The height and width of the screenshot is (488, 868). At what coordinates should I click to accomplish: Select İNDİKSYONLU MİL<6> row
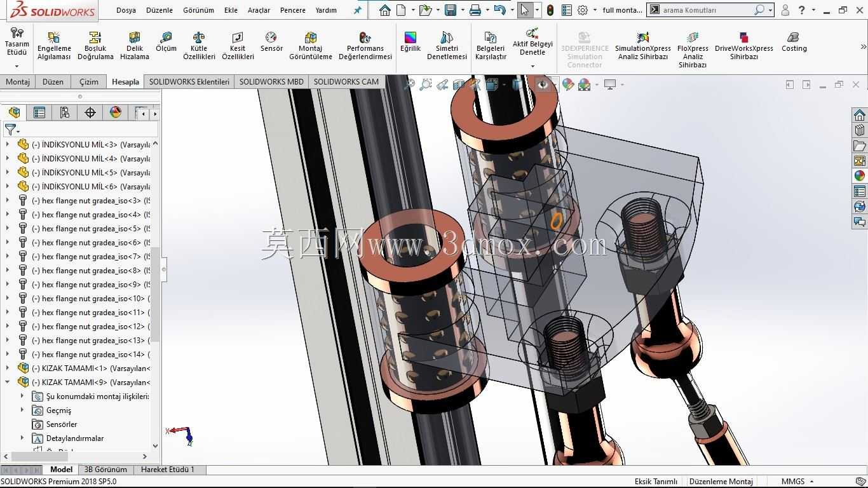point(85,186)
